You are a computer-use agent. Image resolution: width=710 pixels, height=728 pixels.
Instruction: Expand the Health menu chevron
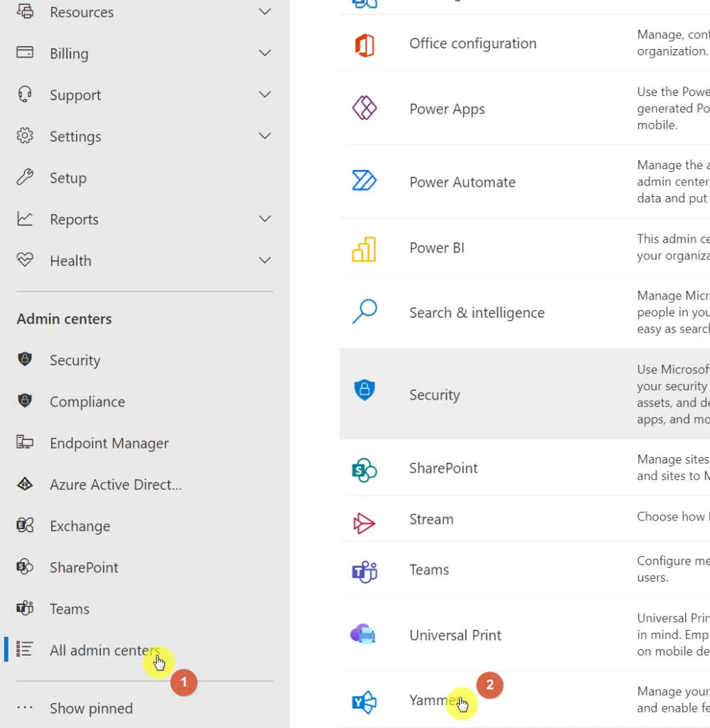tap(264, 260)
